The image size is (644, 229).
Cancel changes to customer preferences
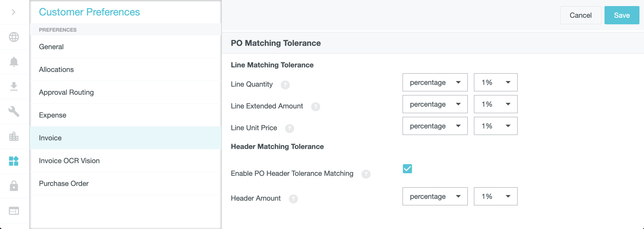[580, 15]
